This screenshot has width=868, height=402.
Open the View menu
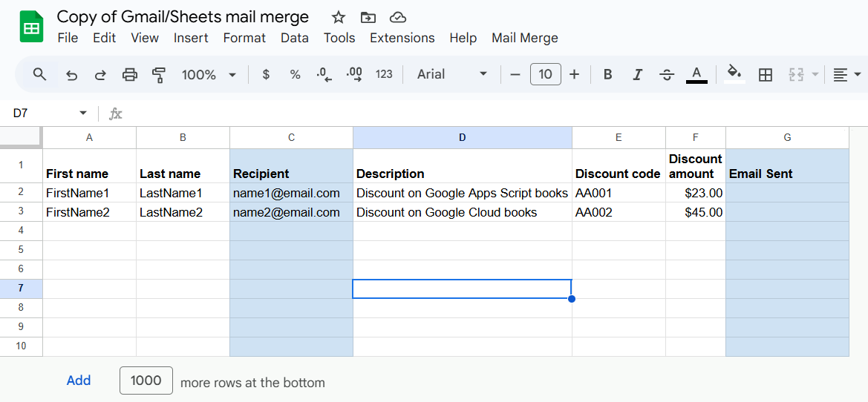coord(145,38)
